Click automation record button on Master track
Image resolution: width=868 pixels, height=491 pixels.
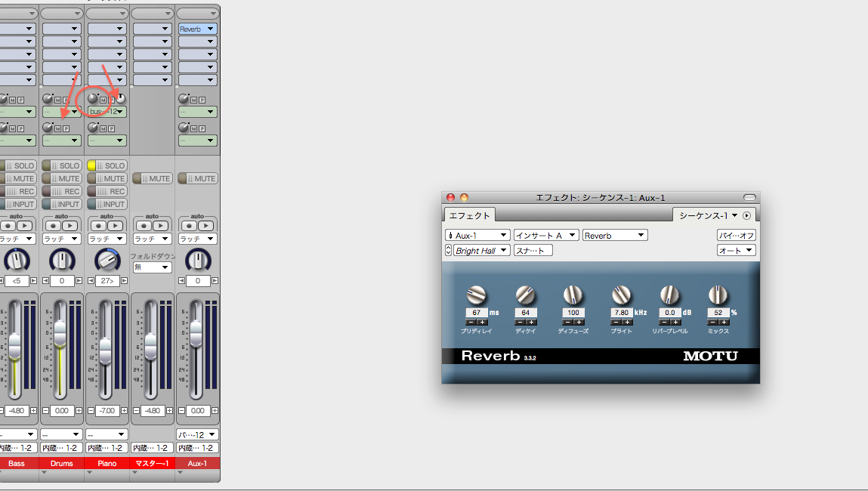click(x=144, y=226)
